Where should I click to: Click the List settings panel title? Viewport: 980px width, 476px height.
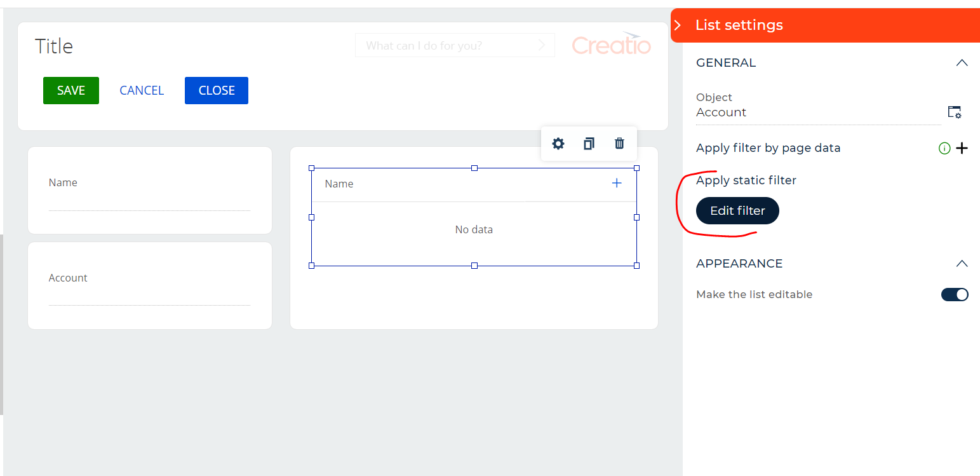739,25
